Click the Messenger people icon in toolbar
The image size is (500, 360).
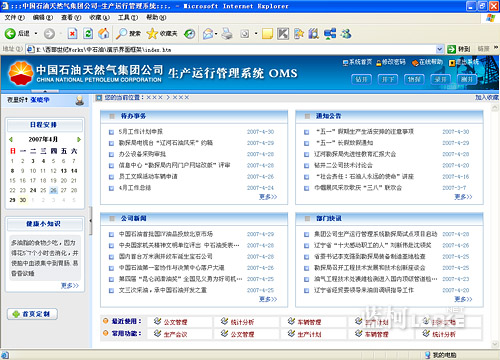346,33
